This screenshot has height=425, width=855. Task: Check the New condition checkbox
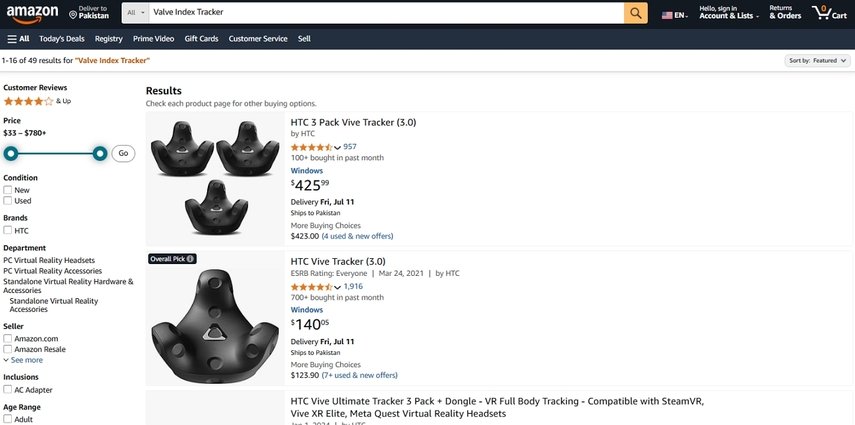pyautogui.click(x=8, y=190)
